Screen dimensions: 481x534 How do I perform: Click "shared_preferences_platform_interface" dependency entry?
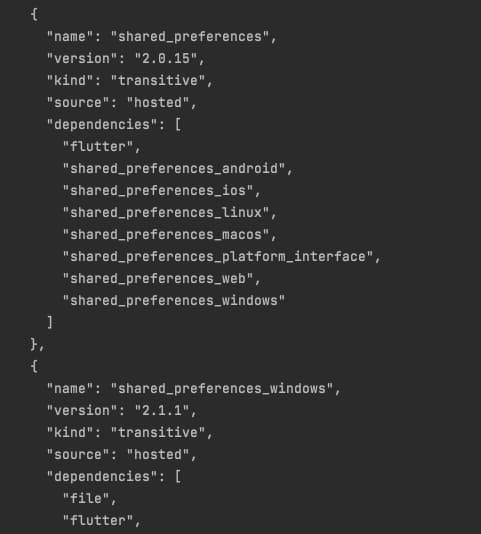[x=218, y=256]
